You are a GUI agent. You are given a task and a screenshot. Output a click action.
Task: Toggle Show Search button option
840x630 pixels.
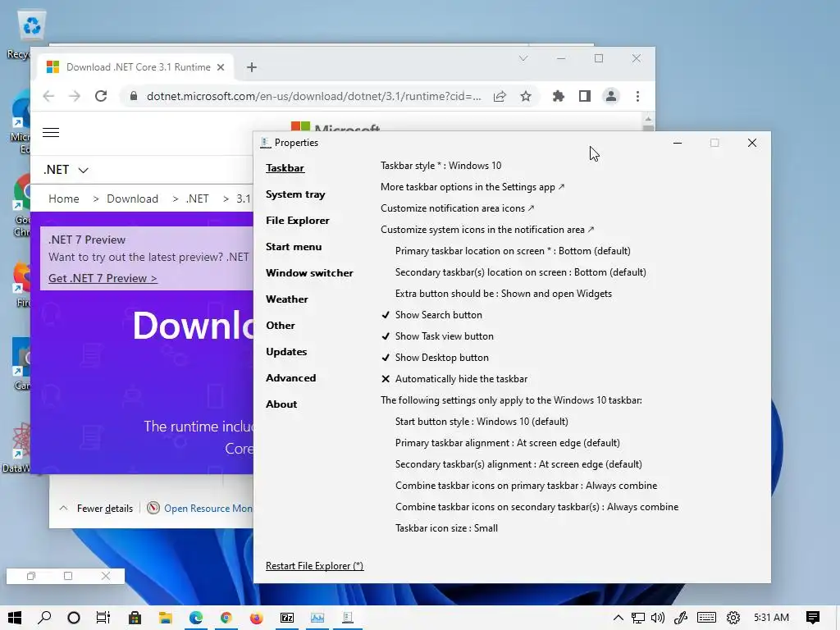point(431,315)
